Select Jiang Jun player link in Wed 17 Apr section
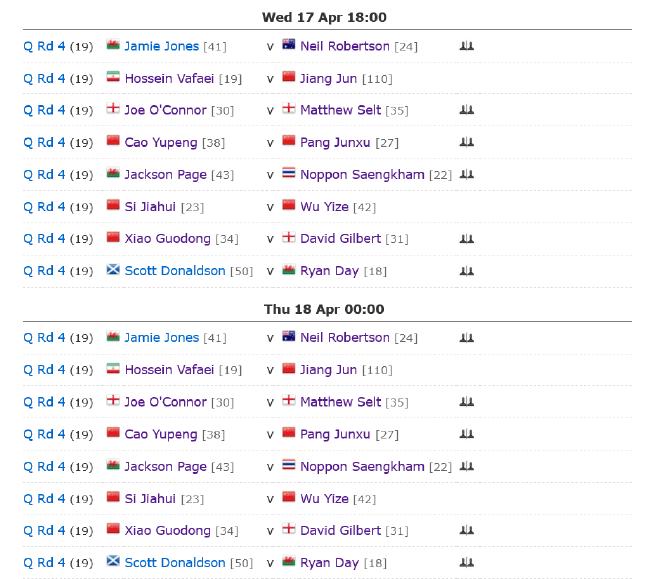 [x=328, y=79]
